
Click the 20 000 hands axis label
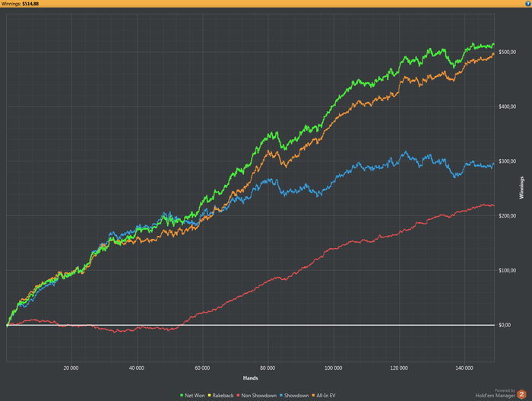coord(71,368)
